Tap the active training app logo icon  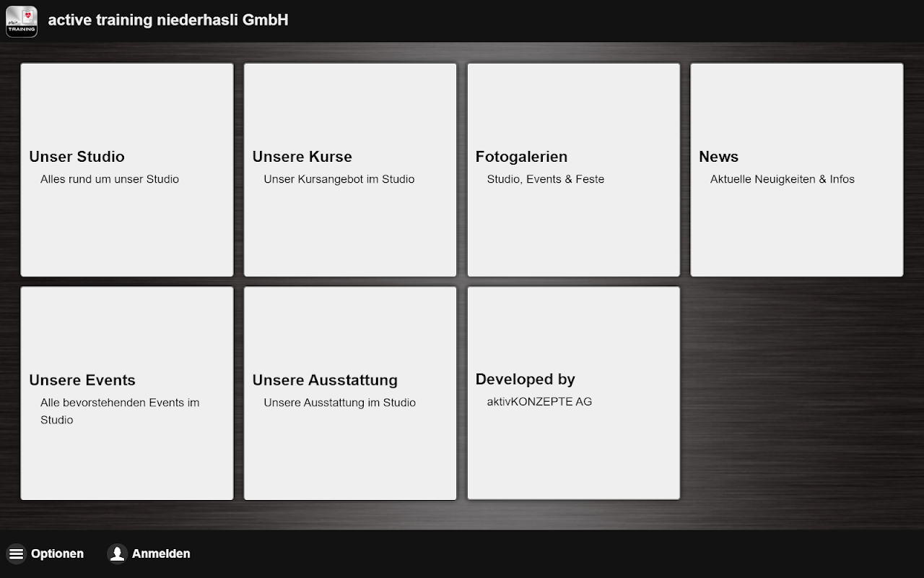point(22,21)
